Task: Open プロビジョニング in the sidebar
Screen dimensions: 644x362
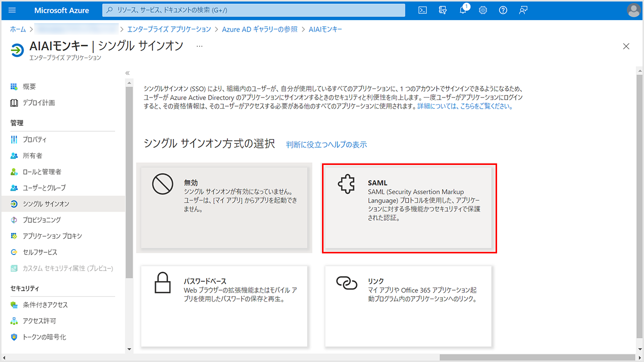Action: 42,220
